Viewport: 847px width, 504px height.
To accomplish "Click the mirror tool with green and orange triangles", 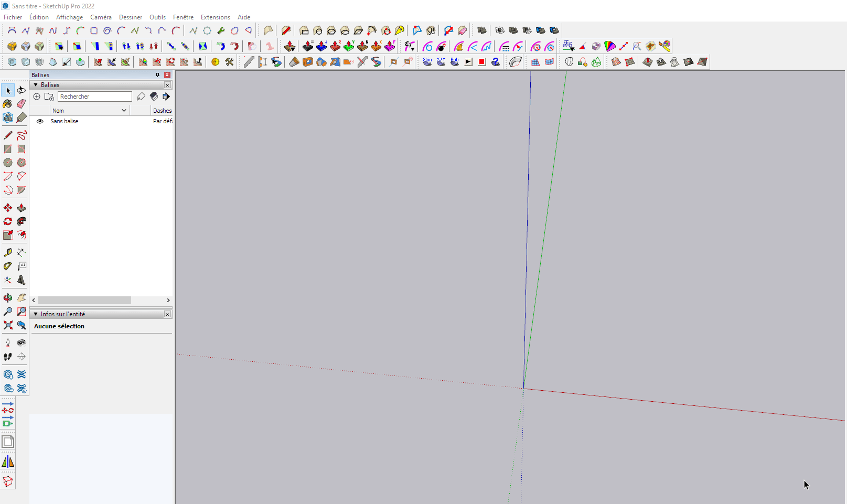I will click(8, 462).
